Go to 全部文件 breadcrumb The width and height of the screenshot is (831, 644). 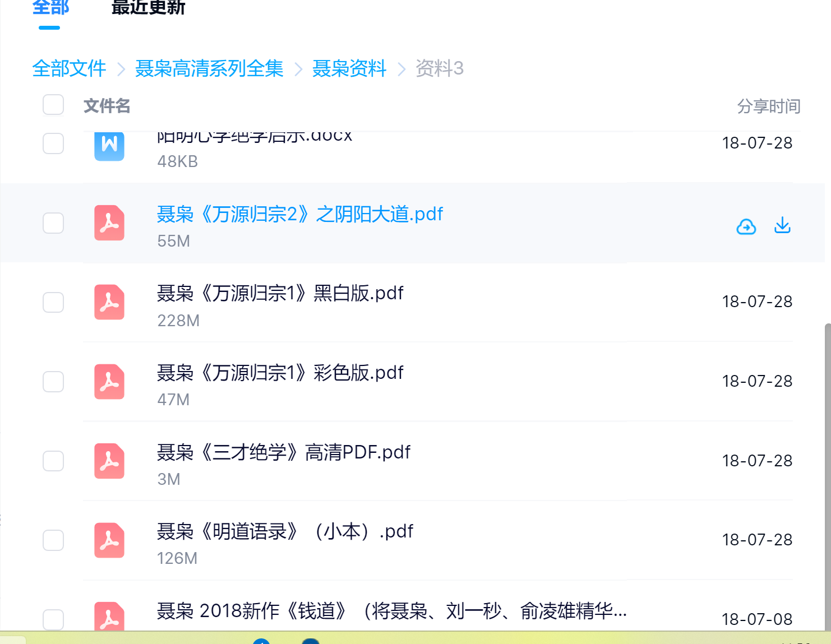(x=69, y=68)
